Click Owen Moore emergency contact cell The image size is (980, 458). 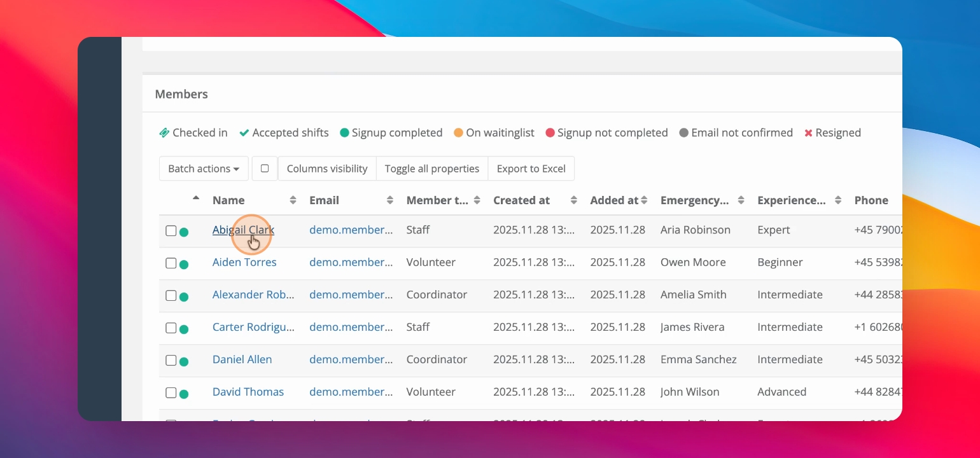[x=693, y=263]
